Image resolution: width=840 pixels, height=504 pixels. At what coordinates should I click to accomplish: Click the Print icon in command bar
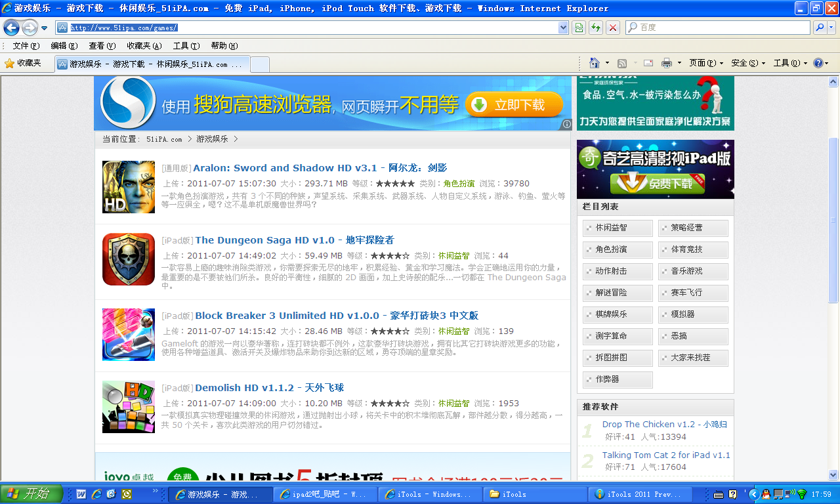click(x=667, y=63)
